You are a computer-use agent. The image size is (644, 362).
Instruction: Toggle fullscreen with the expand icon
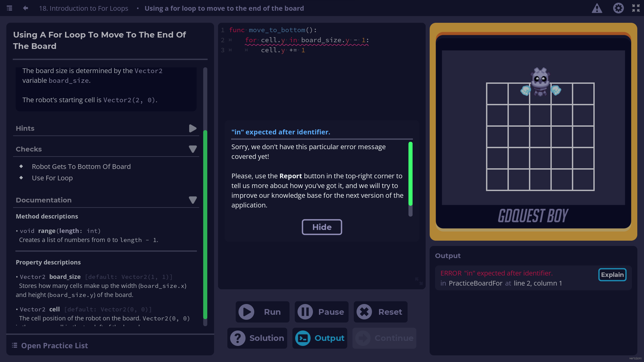636,8
